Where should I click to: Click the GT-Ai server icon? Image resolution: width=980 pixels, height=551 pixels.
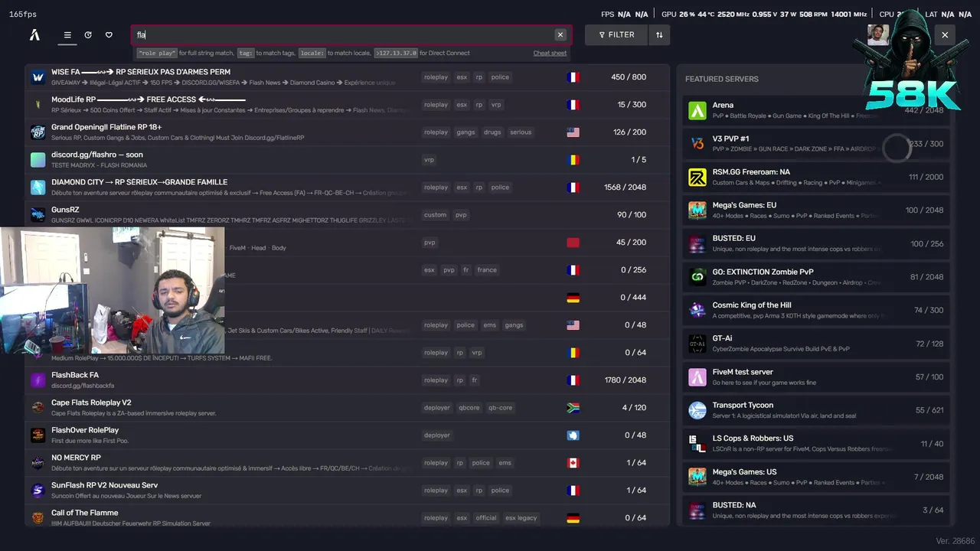click(x=697, y=344)
